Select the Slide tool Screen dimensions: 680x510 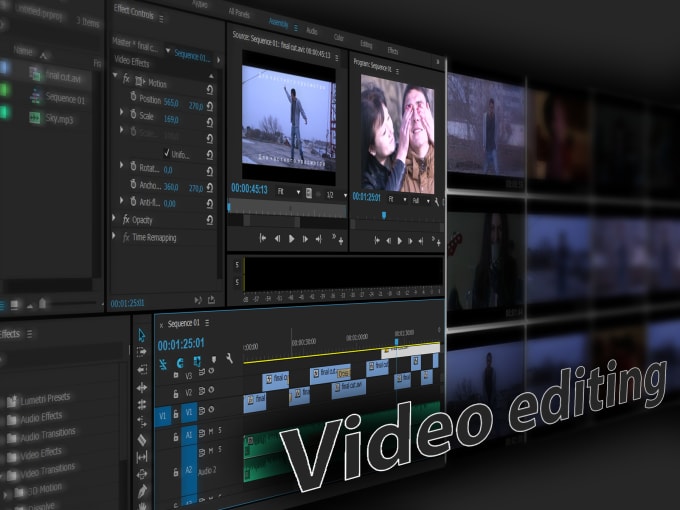click(142, 474)
